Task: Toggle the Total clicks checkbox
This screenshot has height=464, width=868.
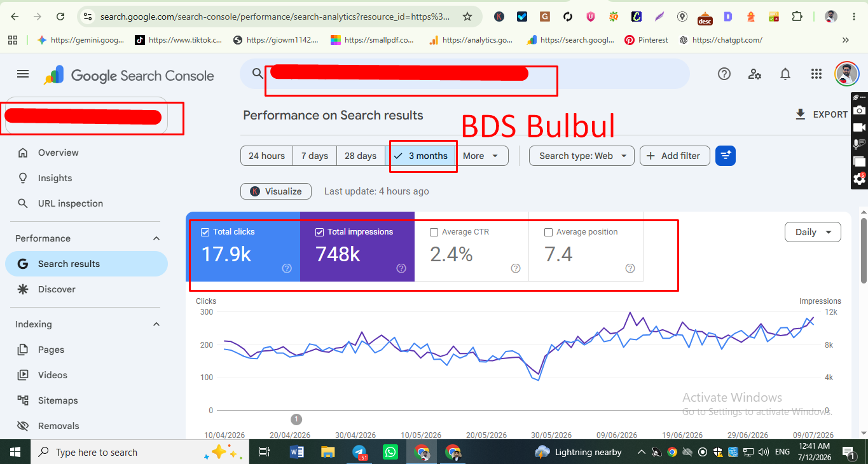Action: pyautogui.click(x=205, y=232)
